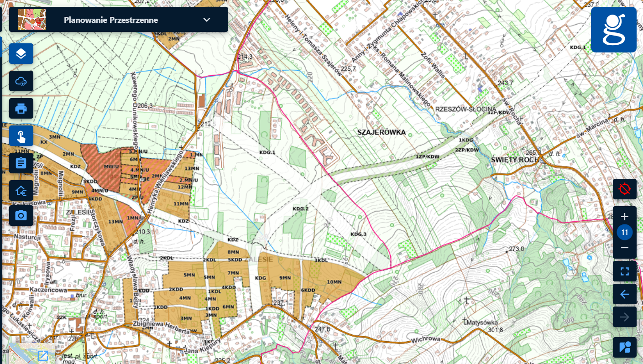
Task: Click the 10MN zoning area label
Action: pyautogui.click(x=334, y=282)
